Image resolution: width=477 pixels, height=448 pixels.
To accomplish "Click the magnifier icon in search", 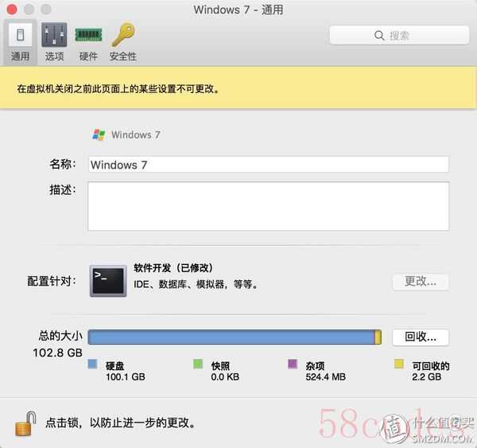I will coord(379,35).
